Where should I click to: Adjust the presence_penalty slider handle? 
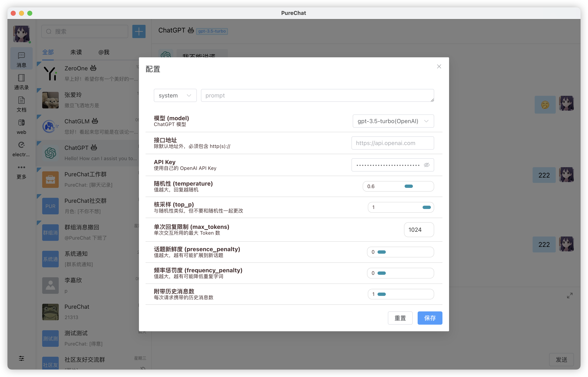coord(382,252)
